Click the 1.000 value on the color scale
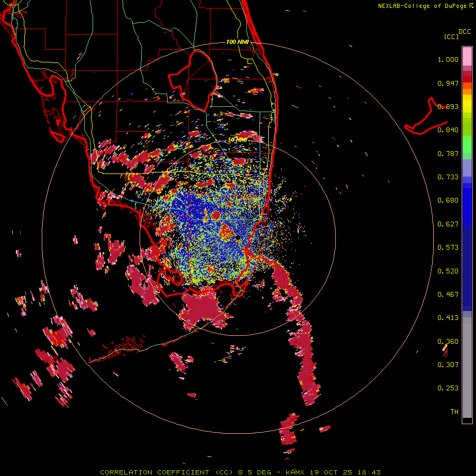Screen dimensions: 476x476 [448, 59]
